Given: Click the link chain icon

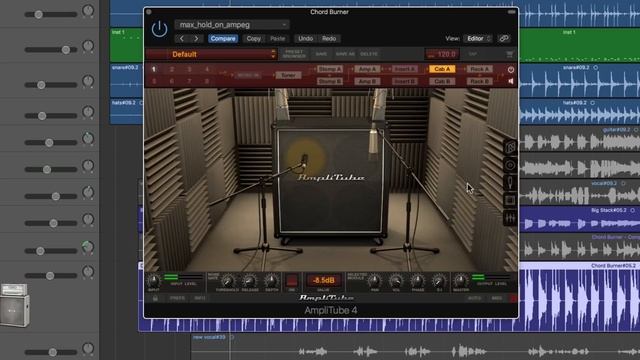Looking at the screenshot, I should (504, 38).
